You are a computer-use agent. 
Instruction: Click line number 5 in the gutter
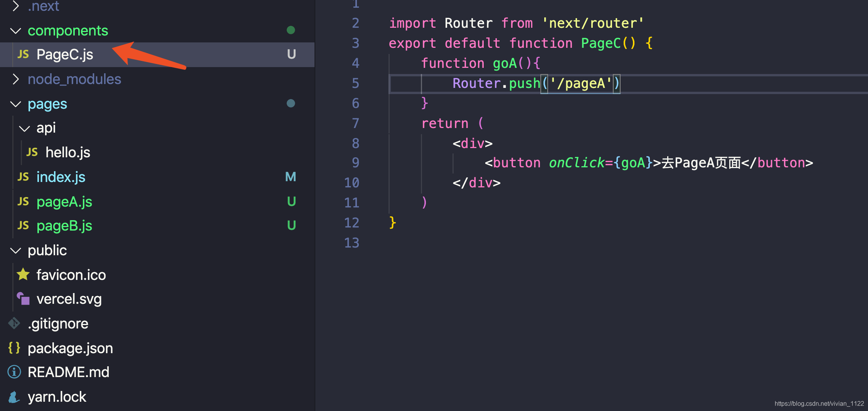click(355, 83)
